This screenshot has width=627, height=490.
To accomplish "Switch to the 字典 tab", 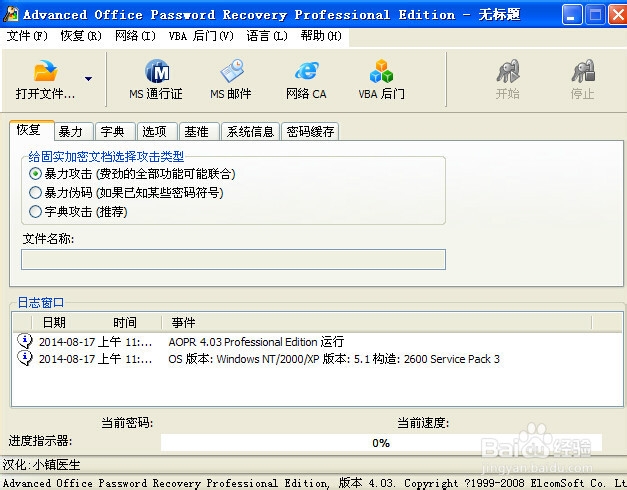I will coord(116,132).
